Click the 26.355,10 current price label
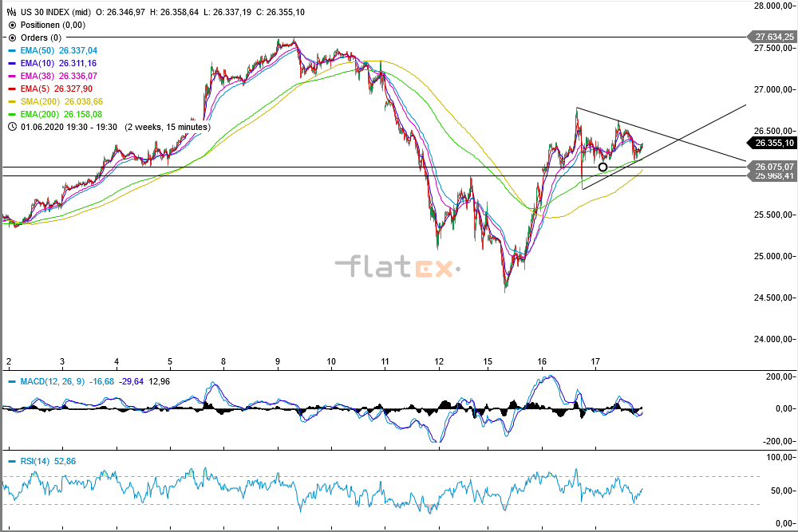Image resolution: width=798 pixels, height=532 pixels. 772,144
